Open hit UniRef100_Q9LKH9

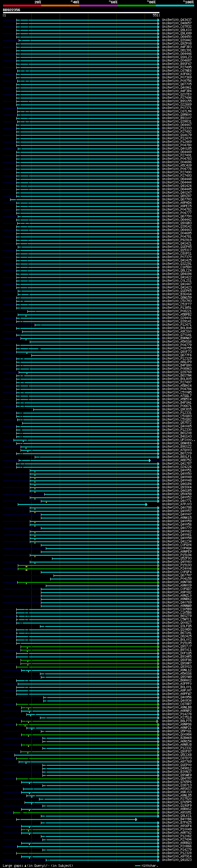pos(176,33)
